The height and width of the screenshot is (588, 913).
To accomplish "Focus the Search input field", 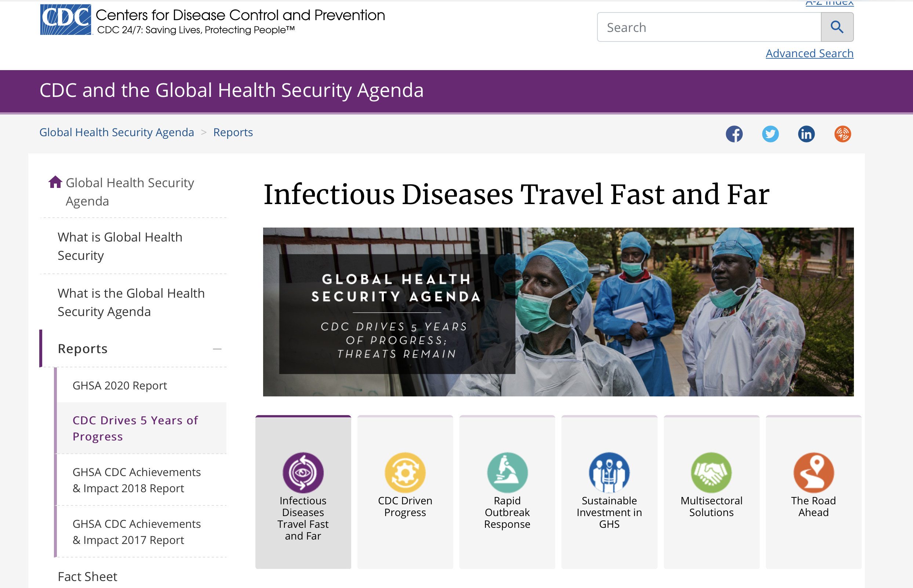I will click(709, 27).
